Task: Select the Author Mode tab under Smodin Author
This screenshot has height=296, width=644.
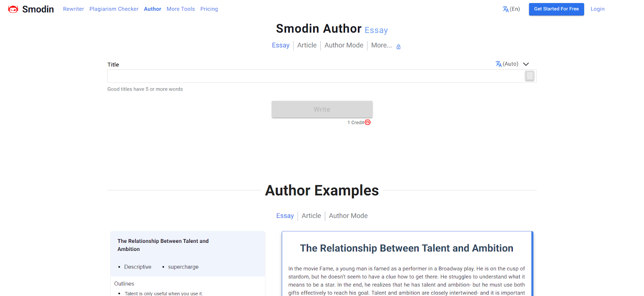Action: tap(344, 46)
